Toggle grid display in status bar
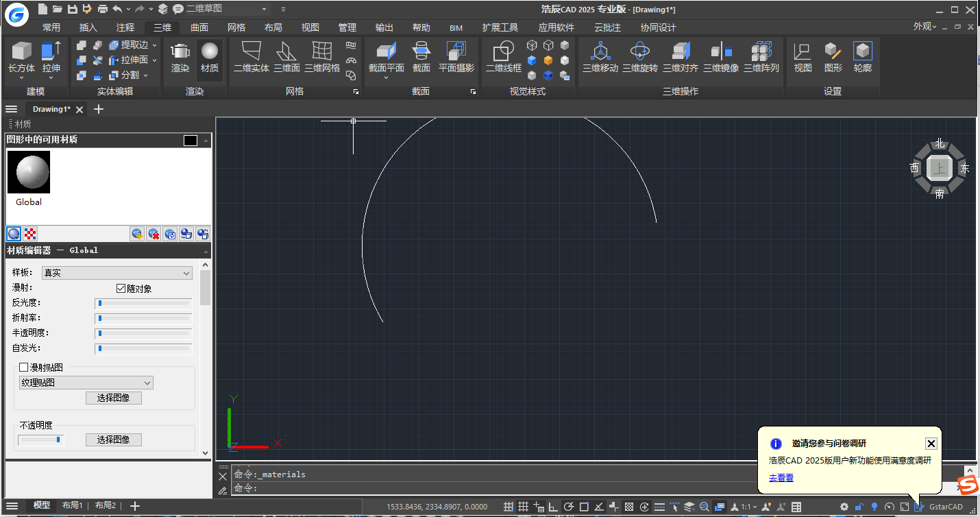The width and height of the screenshot is (980, 517). coord(523,507)
